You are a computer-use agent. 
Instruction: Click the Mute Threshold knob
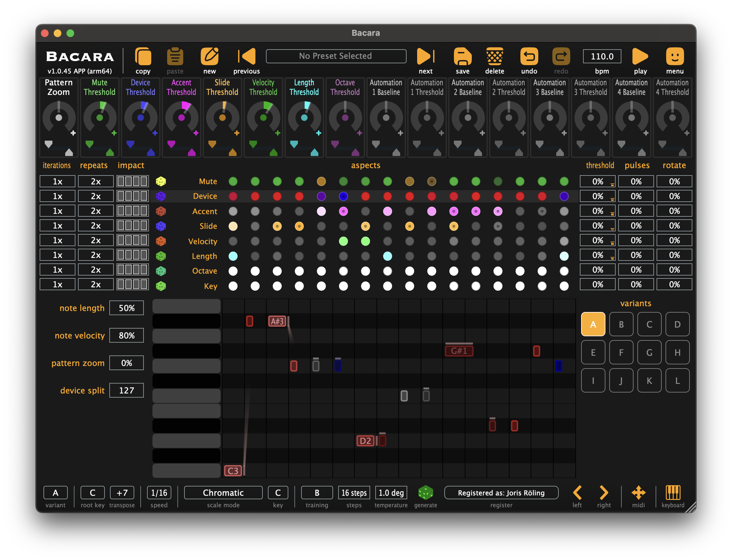click(x=99, y=118)
